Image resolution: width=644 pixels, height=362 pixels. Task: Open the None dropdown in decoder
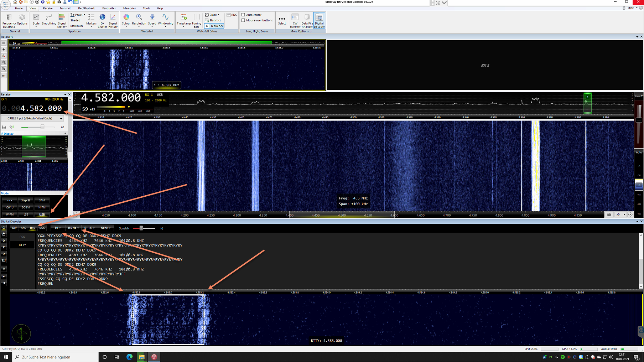[x=105, y=228]
